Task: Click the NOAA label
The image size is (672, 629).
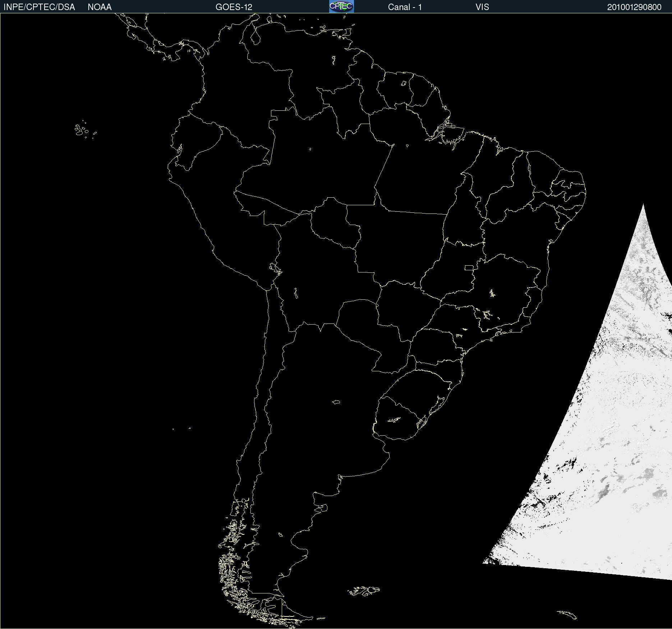Action: (100, 7)
